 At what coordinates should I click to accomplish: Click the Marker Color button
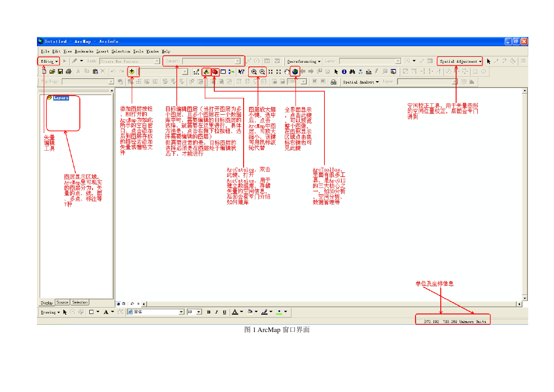pyautogui.click(x=280, y=312)
